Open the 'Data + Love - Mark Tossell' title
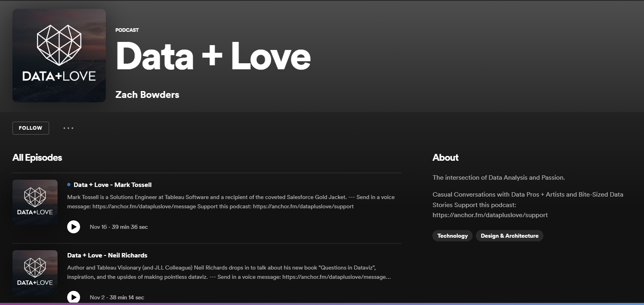644x305 pixels. pos(113,185)
